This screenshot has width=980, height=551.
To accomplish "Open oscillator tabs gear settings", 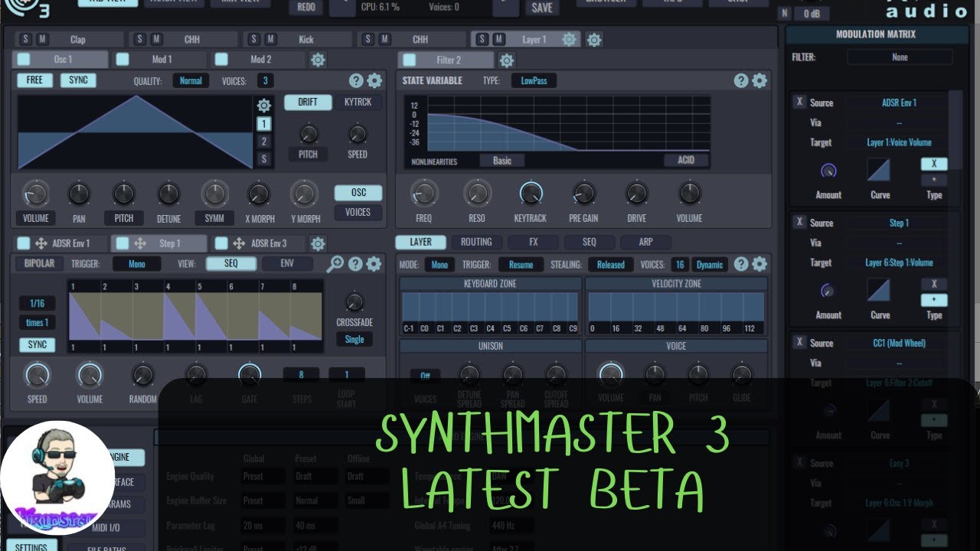I will (318, 60).
